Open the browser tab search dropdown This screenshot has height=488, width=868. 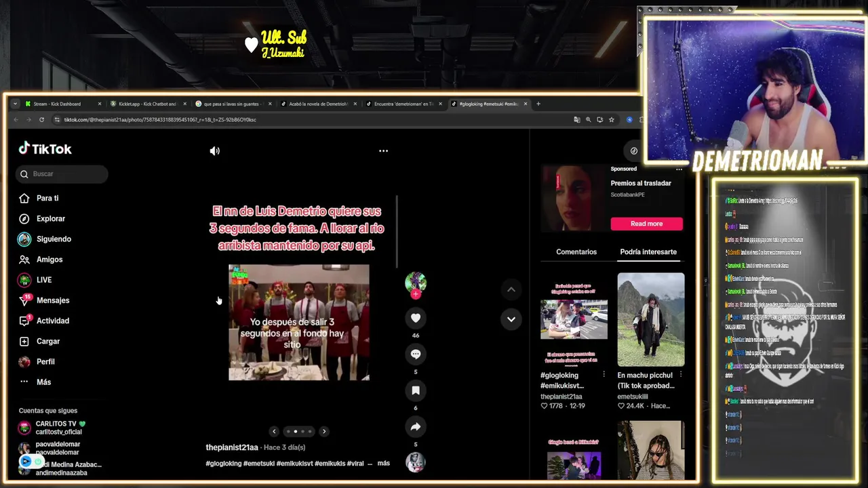(x=15, y=104)
